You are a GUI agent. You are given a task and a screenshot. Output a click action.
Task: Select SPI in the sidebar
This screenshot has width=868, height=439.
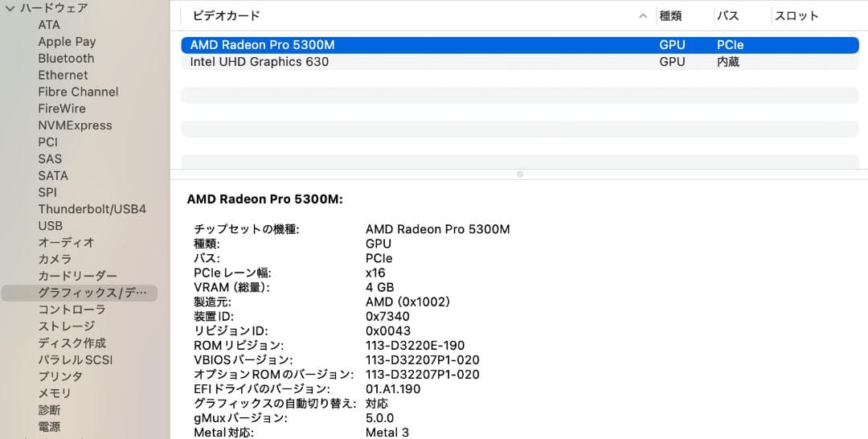click(47, 192)
